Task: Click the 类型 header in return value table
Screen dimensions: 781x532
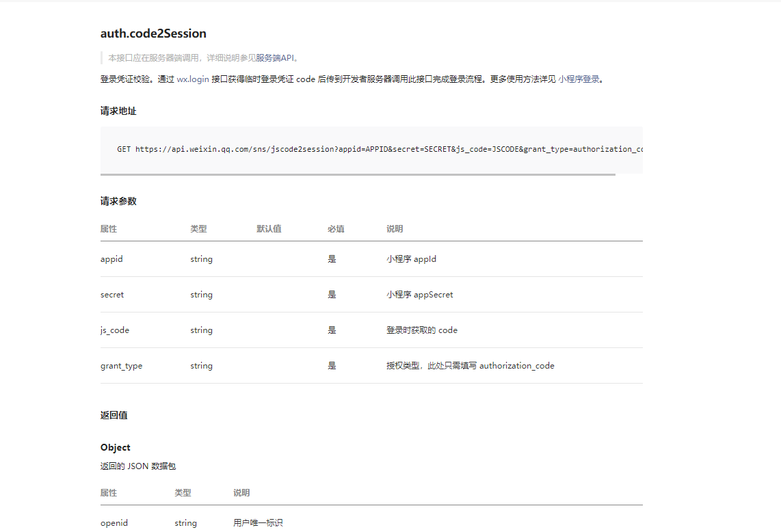Action: [x=183, y=492]
